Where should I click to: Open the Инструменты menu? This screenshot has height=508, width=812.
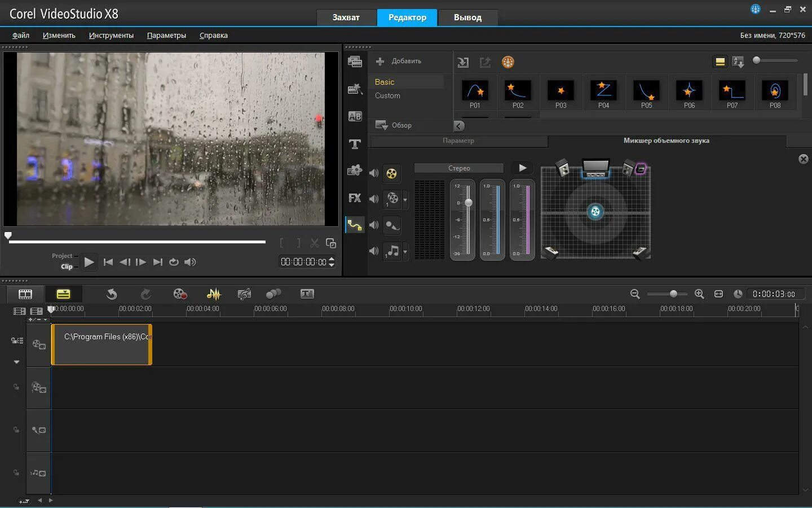111,35
